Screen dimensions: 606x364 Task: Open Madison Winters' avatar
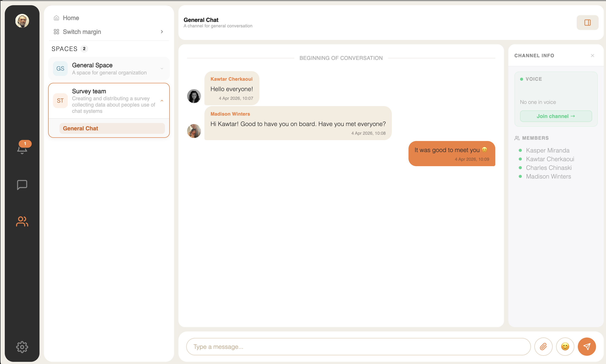pyautogui.click(x=194, y=131)
